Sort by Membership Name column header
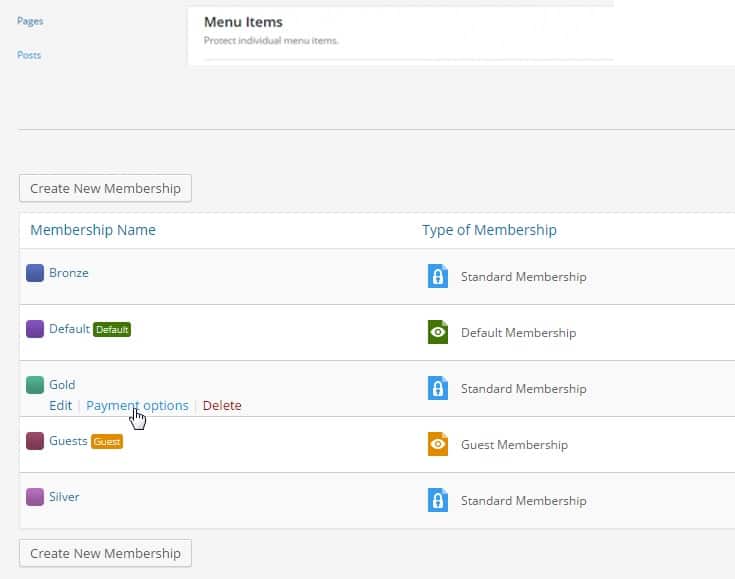735x579 pixels. pyautogui.click(x=93, y=230)
